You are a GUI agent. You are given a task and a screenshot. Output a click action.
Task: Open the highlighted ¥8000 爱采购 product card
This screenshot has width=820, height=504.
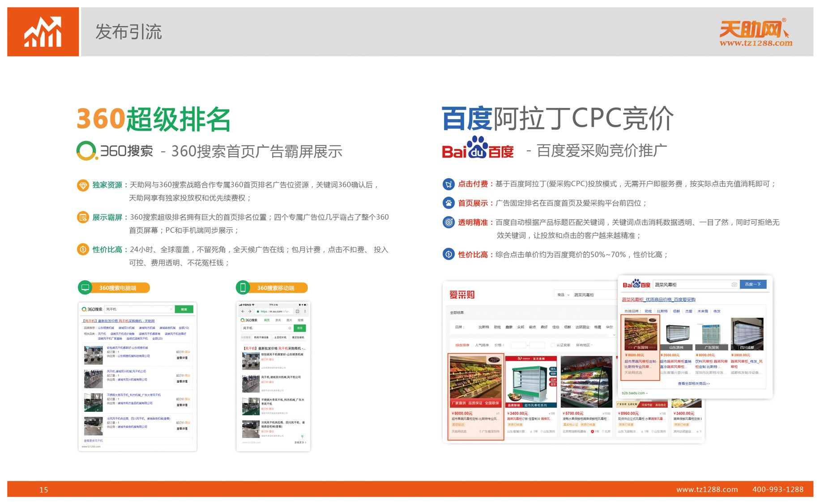pyautogui.click(x=476, y=397)
